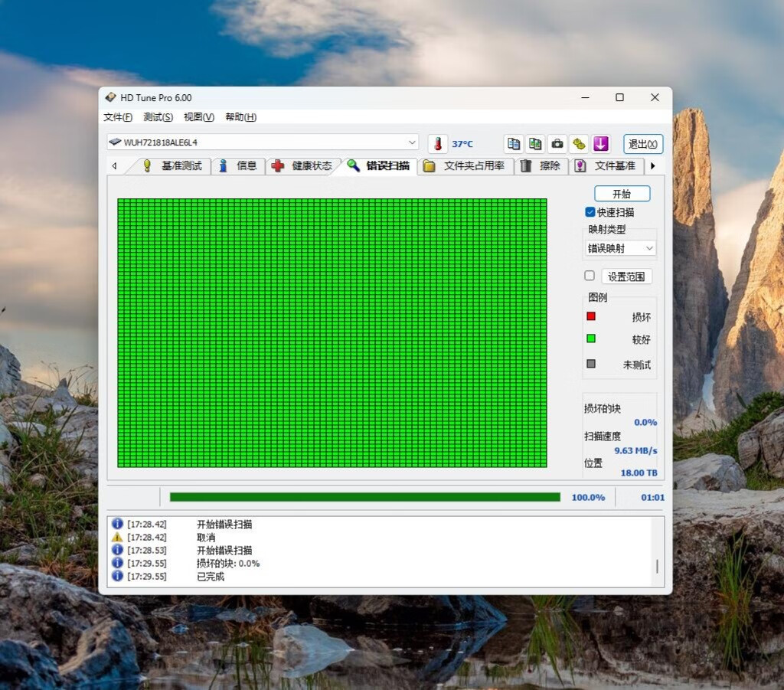784x690 pixels.
Task: Click the trash can erase icon
Action: click(525, 166)
